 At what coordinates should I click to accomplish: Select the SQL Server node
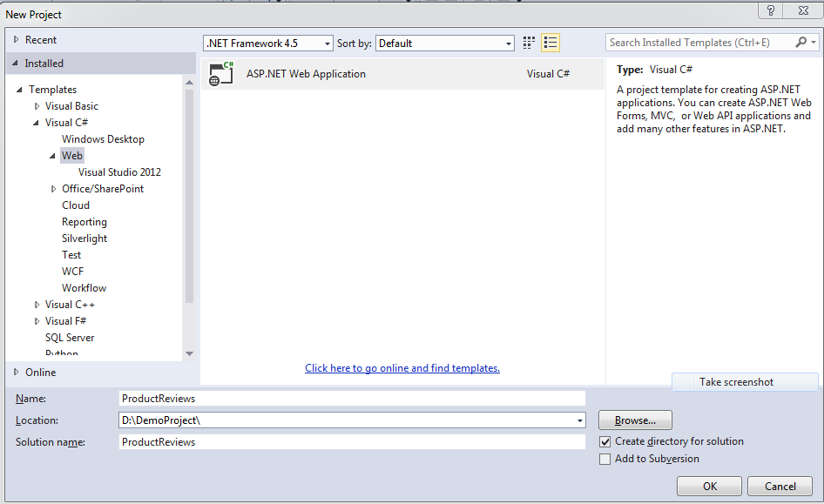tap(70, 338)
